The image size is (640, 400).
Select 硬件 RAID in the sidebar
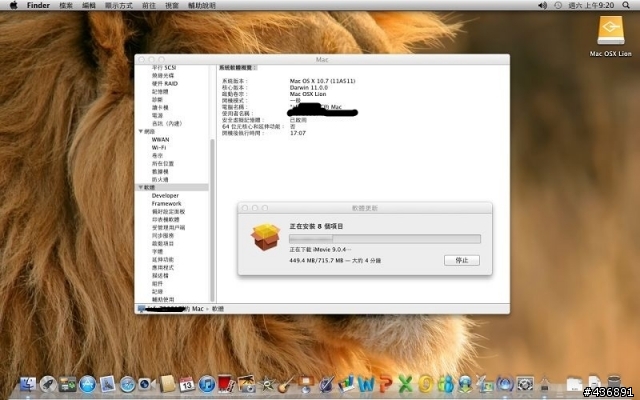[x=165, y=83]
